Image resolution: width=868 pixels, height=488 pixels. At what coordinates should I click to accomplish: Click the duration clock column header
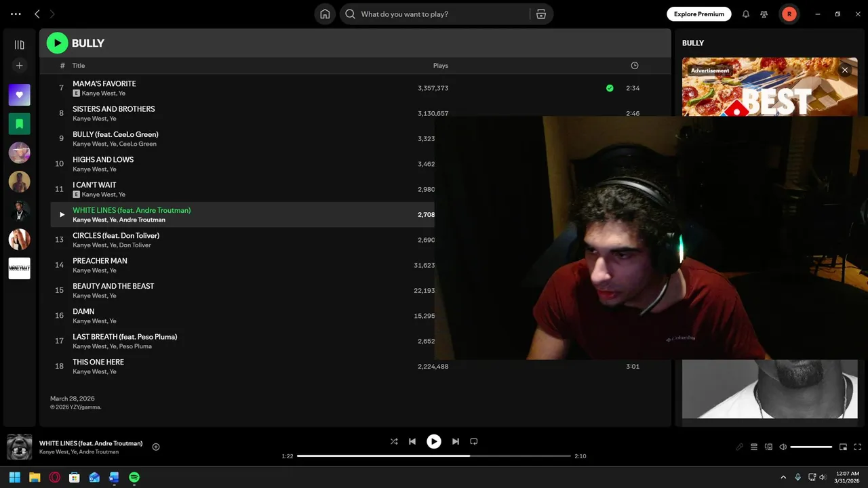click(634, 66)
